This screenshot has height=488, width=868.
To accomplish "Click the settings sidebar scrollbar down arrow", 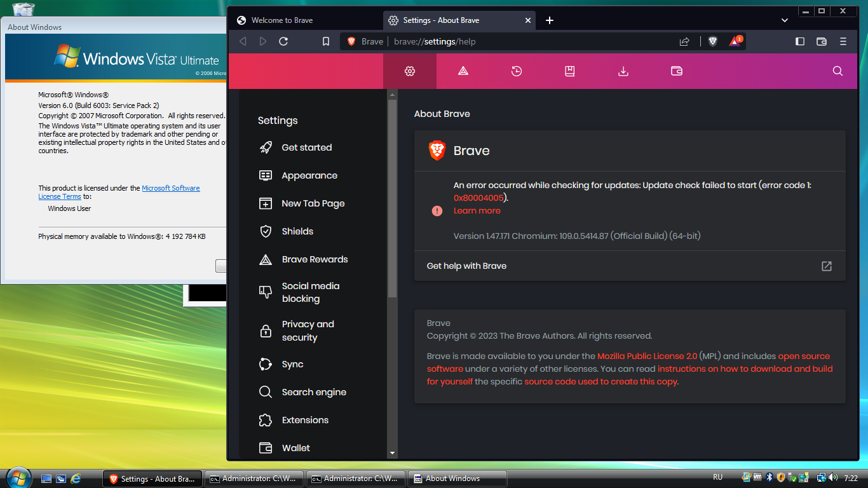I will coord(392,453).
